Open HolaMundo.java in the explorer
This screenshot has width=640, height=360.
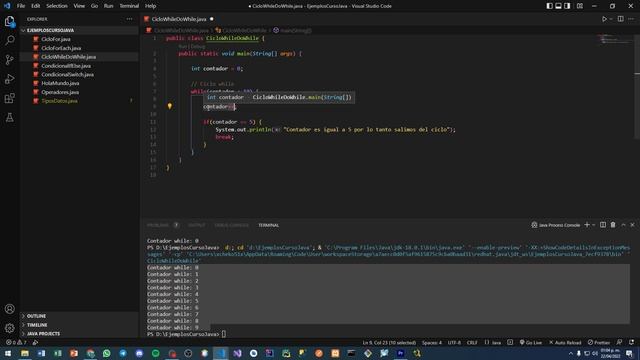pyautogui.click(x=60, y=83)
